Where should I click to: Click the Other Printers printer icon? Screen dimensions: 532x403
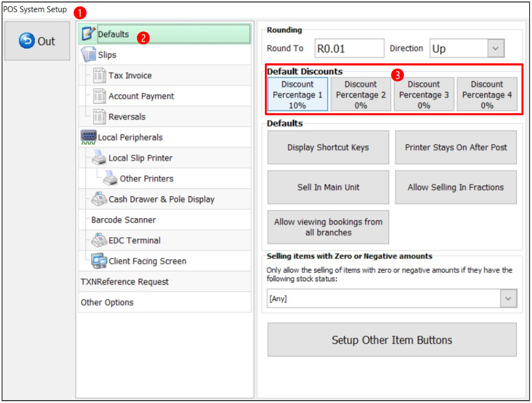[110, 178]
